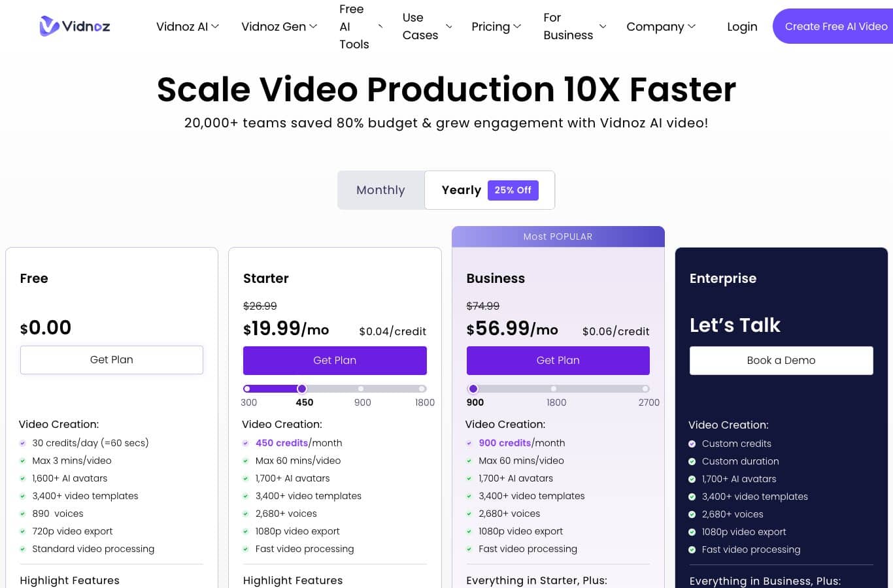Select 2700 credits on Business slider
893x588 pixels.
click(645, 389)
